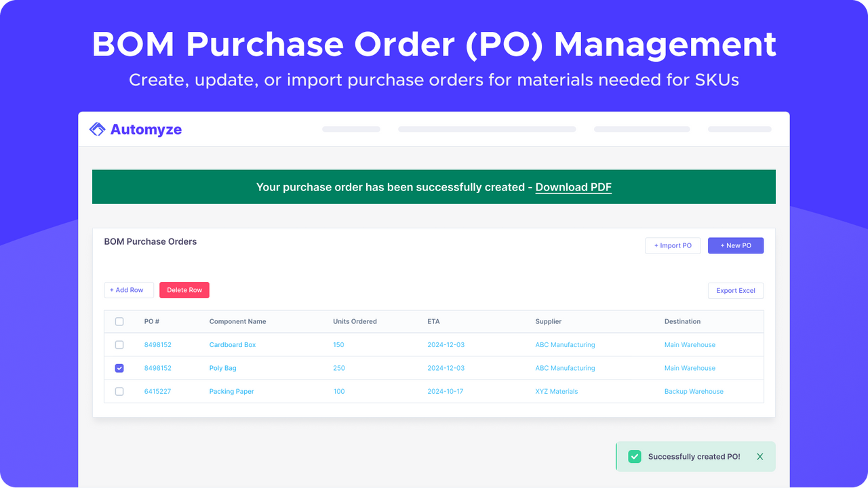
Task: Open PO 6415227
Action: click(x=157, y=392)
